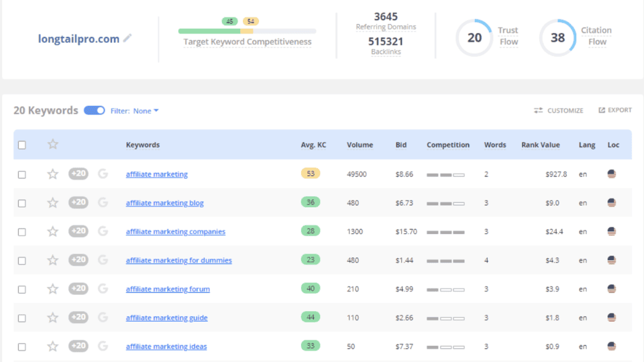Open Google icon for affiliate marketing for dummies
This screenshot has height=362, width=644.
[x=103, y=260]
